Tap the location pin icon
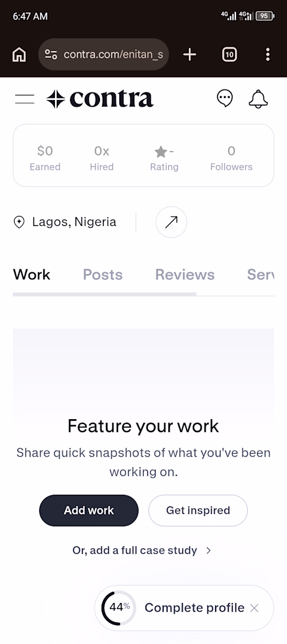The height and width of the screenshot is (644, 287). point(19,222)
